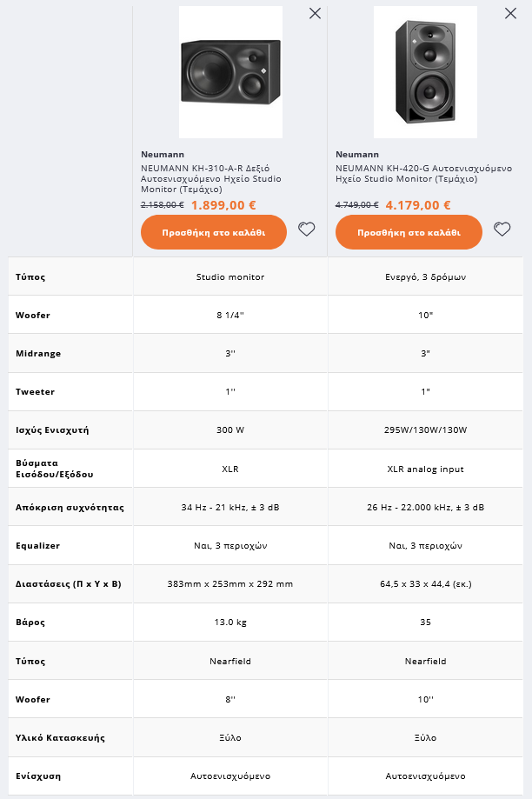The height and width of the screenshot is (799, 532).
Task: Remove the KH-420-G monitor from comparison
Action: tap(510, 13)
